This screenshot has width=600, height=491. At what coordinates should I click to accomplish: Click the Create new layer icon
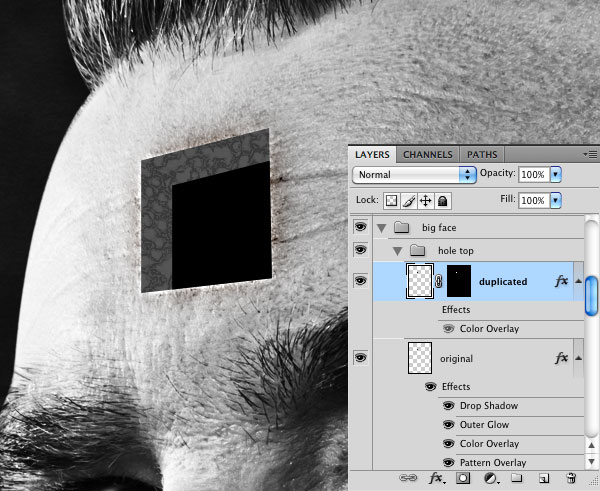(544, 478)
